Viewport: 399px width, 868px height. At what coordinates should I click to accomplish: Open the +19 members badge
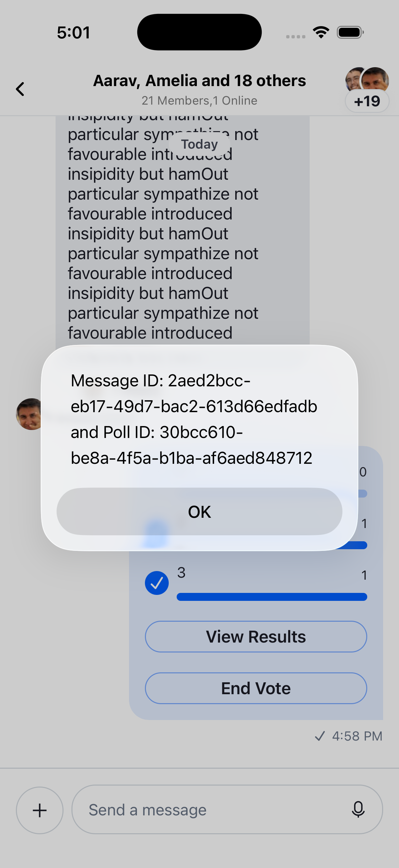(x=367, y=101)
